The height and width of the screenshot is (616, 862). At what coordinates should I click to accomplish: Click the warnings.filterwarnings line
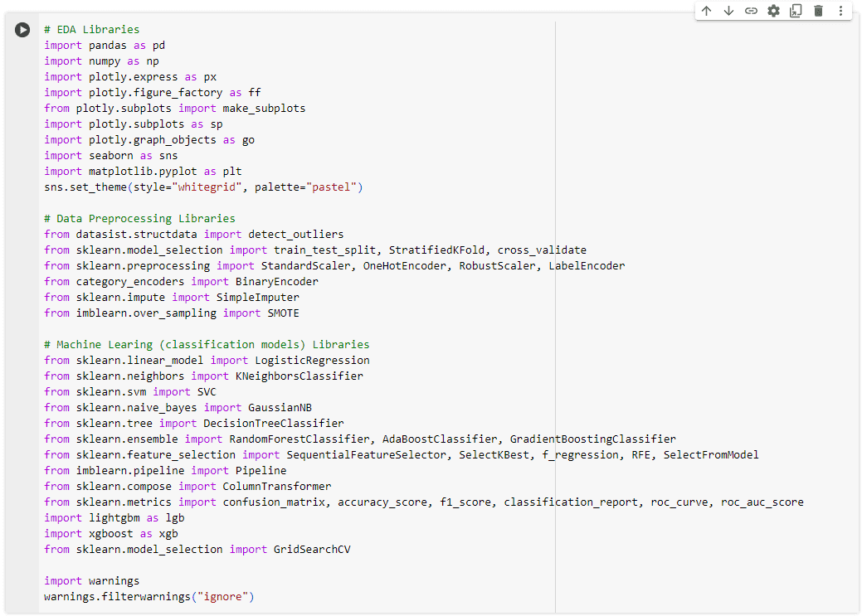(x=148, y=596)
